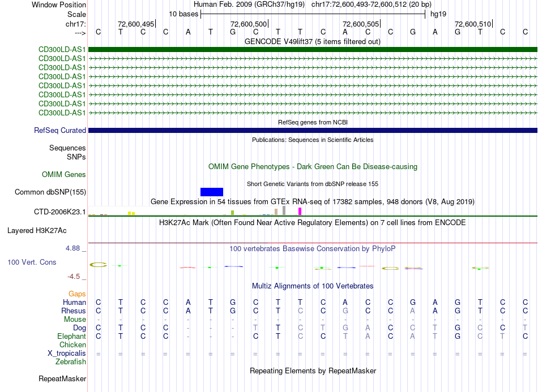Open the Publications: Sequences in Scientific Articles title

(x=313, y=140)
